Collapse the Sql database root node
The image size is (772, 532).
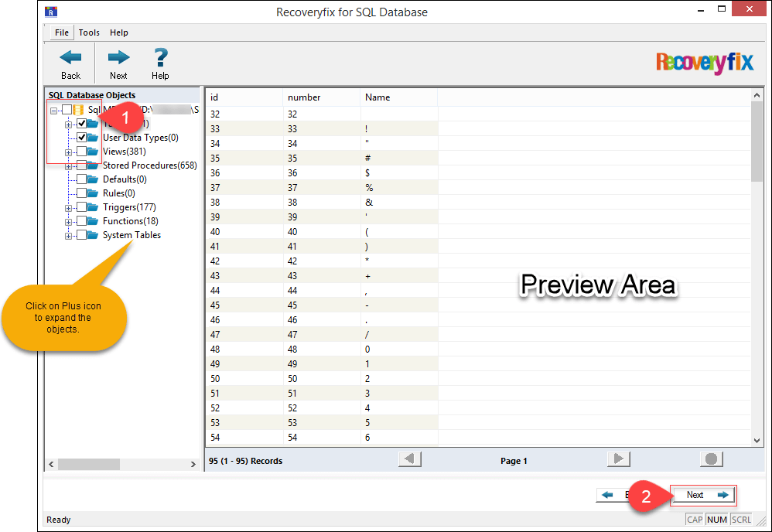pos(53,111)
